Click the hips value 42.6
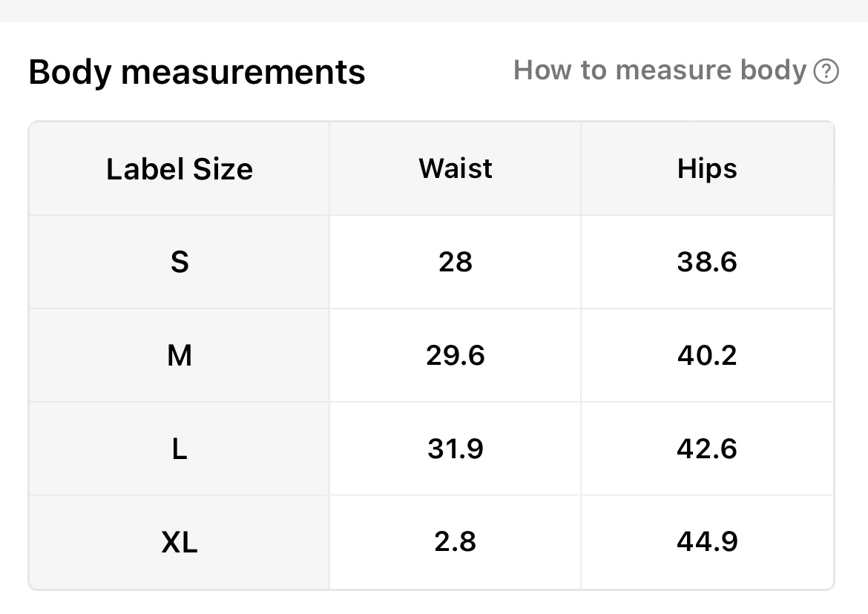The image size is (868, 614). pyautogui.click(x=707, y=449)
